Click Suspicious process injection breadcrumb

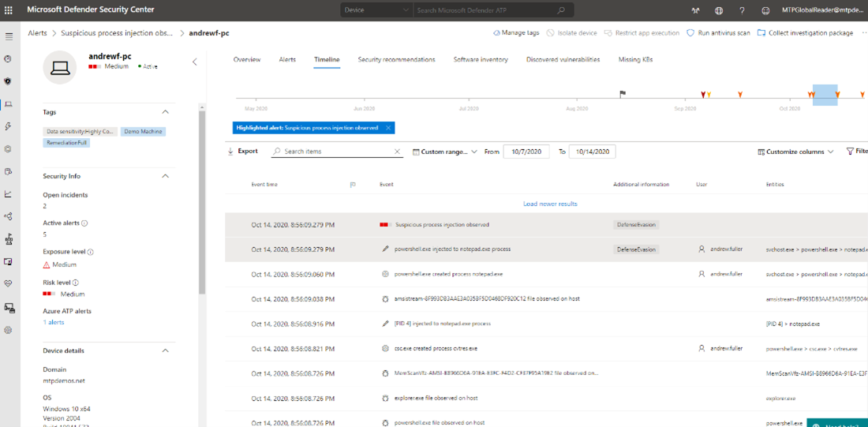[x=118, y=32]
